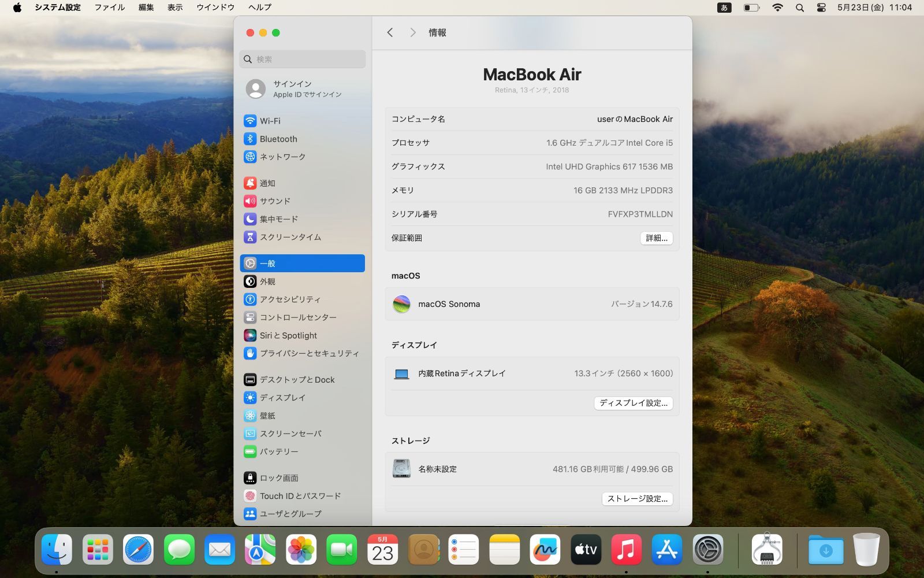The height and width of the screenshot is (578, 924).
Task: Open スクリーンセーバ settings
Action: tap(302, 433)
